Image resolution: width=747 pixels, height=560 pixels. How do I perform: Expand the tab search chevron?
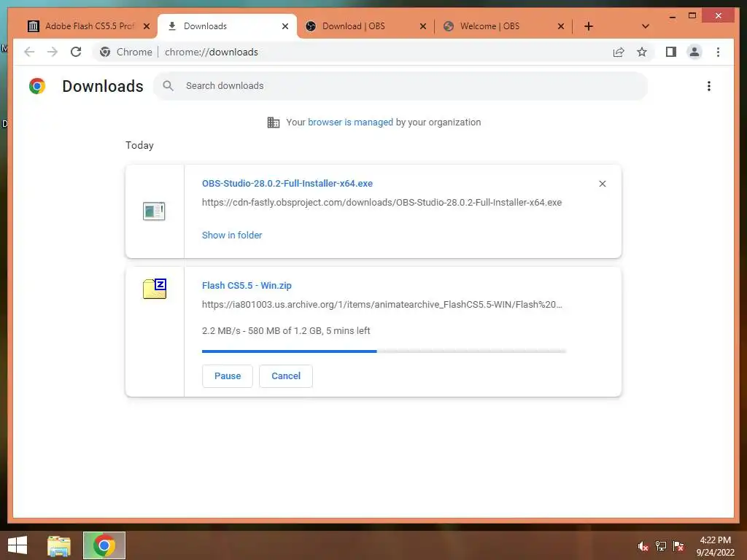coord(645,26)
